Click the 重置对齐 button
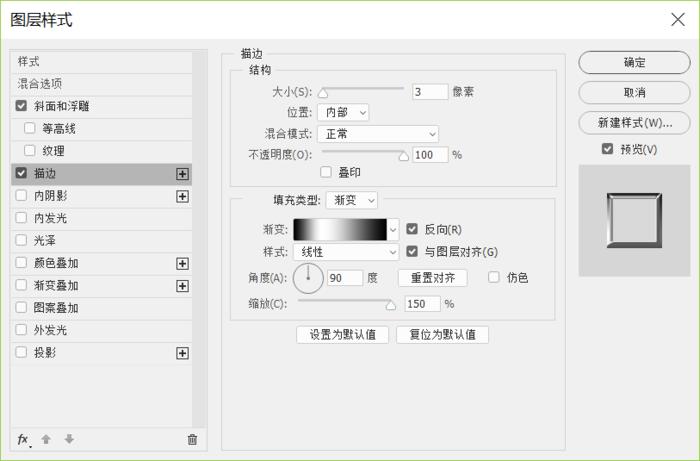Screen dimensions: 700x461 [x=433, y=278]
